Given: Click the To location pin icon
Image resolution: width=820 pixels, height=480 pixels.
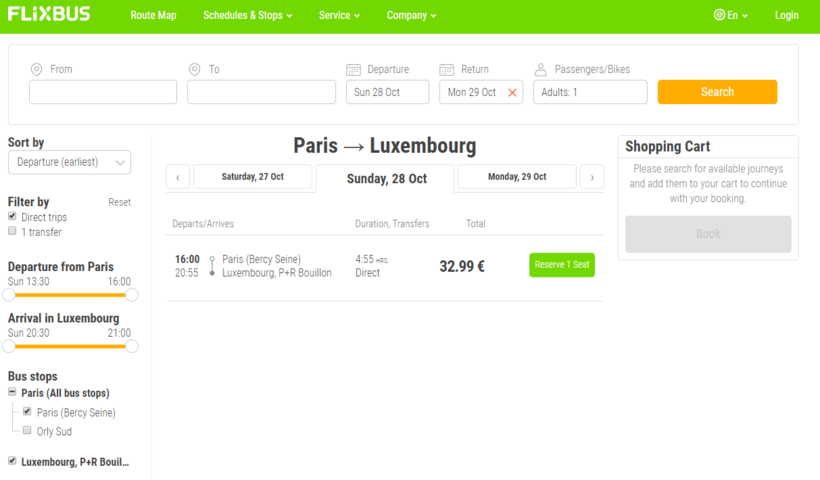Looking at the screenshot, I should coord(195,69).
